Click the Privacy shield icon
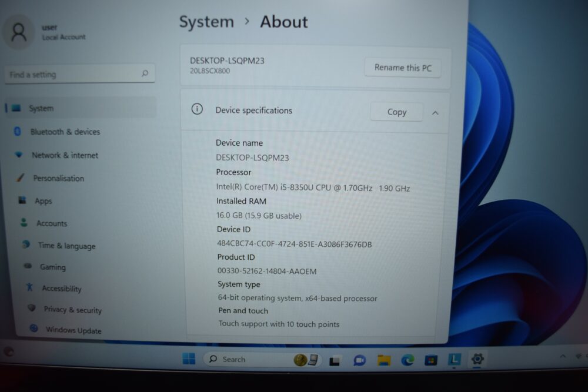The width and height of the screenshot is (588, 392). coord(32,308)
